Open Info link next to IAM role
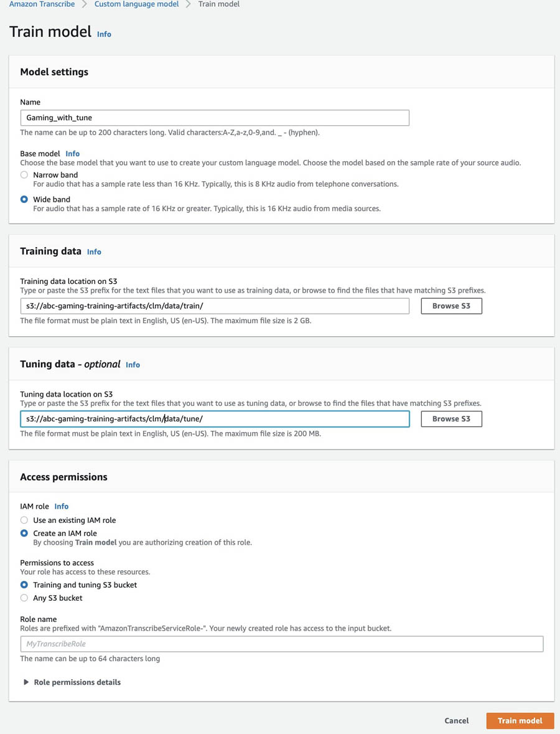This screenshot has width=560, height=734. [x=62, y=507]
